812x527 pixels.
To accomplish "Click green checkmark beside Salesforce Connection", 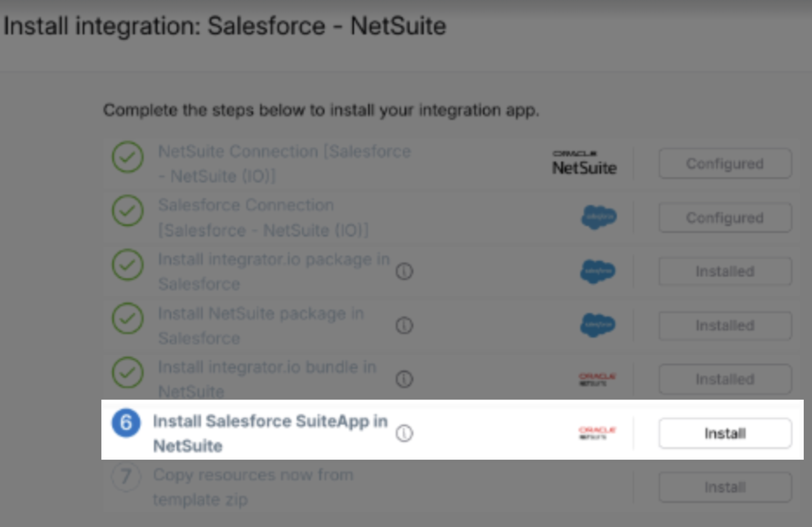I will 128,211.
